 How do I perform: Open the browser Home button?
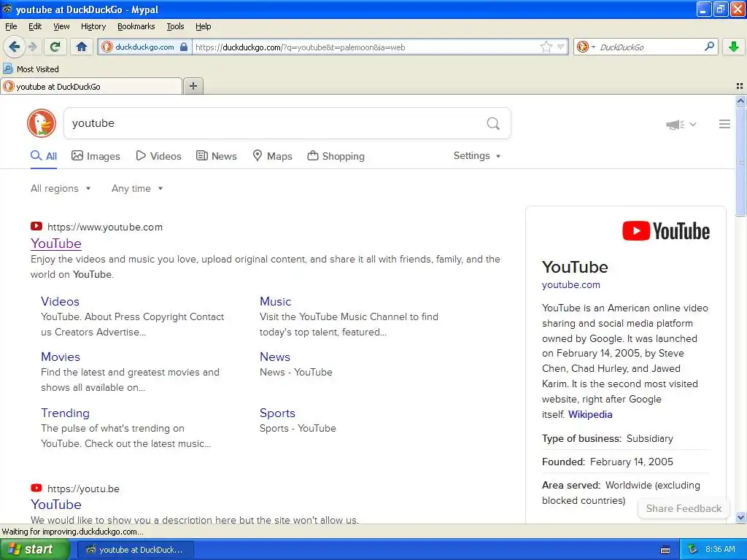click(82, 47)
